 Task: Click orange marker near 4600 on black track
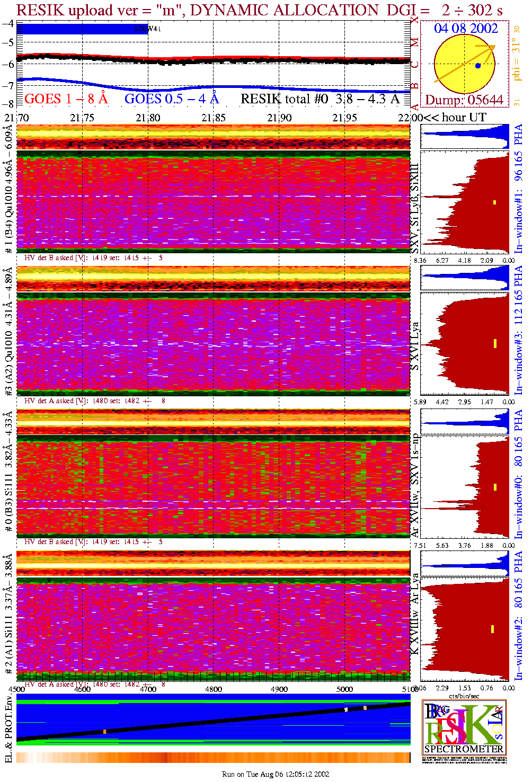pos(105,732)
